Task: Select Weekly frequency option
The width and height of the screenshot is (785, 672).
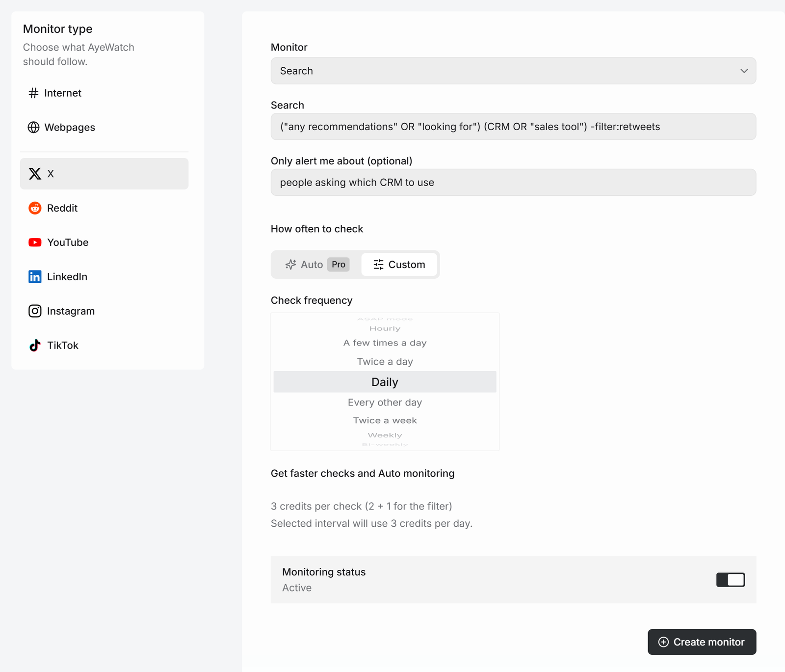Action: pos(385,435)
